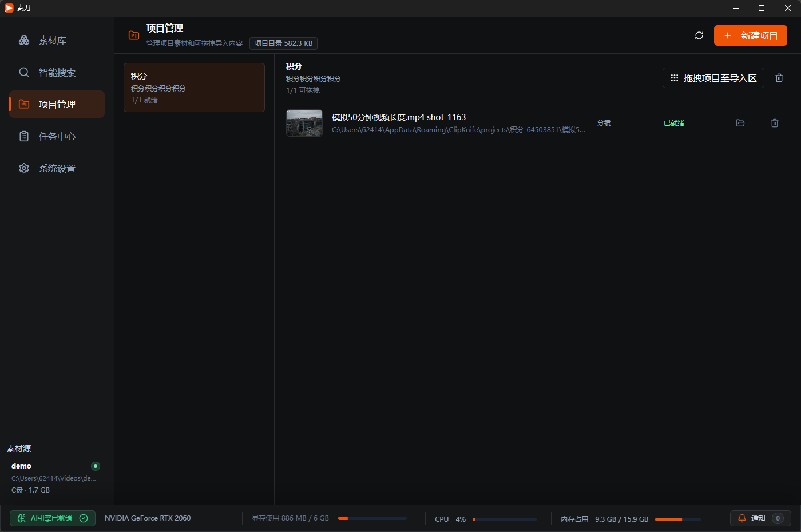Click the 已就绪 status text
The width and height of the screenshot is (801, 532).
[674, 123]
